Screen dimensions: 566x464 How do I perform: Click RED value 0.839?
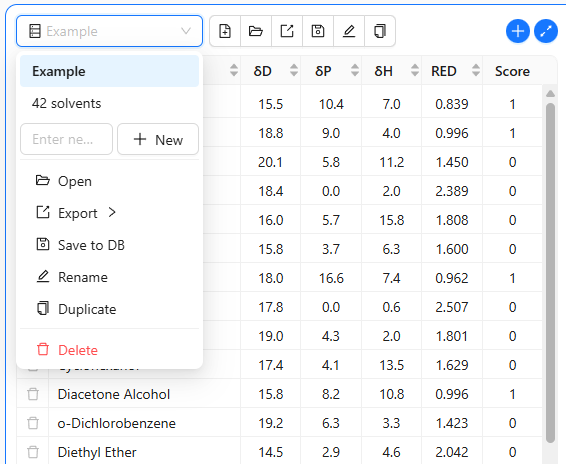coord(452,104)
